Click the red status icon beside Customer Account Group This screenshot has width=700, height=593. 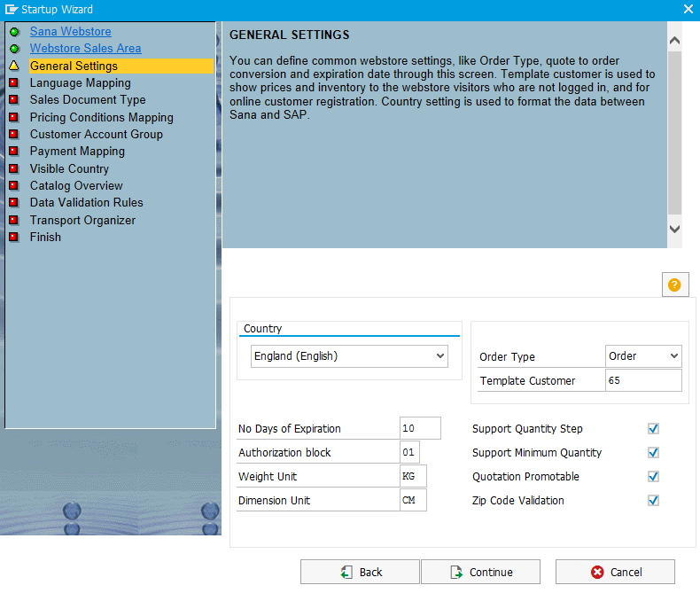pyautogui.click(x=14, y=135)
